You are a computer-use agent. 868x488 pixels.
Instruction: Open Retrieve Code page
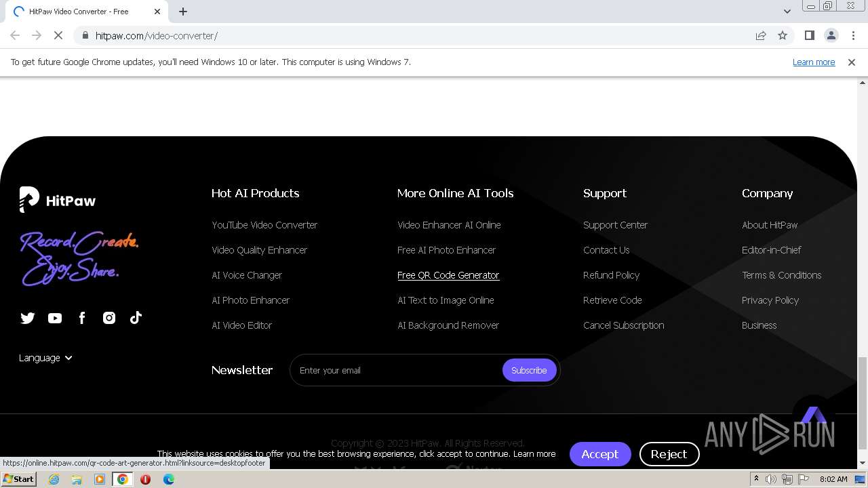612,300
